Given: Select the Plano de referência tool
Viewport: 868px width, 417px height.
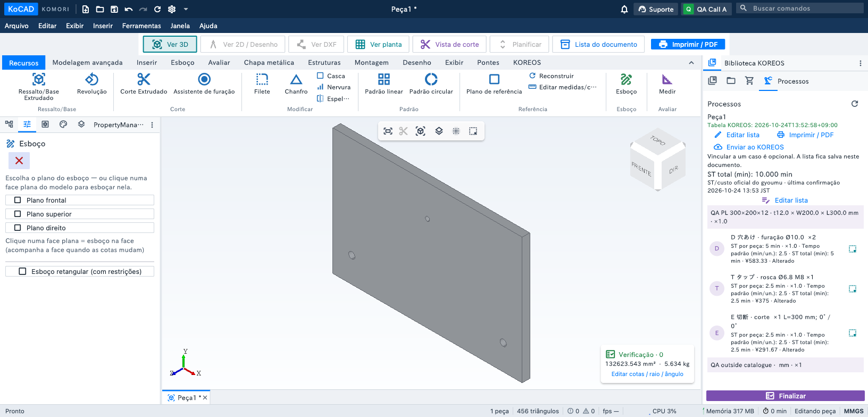Looking at the screenshot, I should coord(494,84).
